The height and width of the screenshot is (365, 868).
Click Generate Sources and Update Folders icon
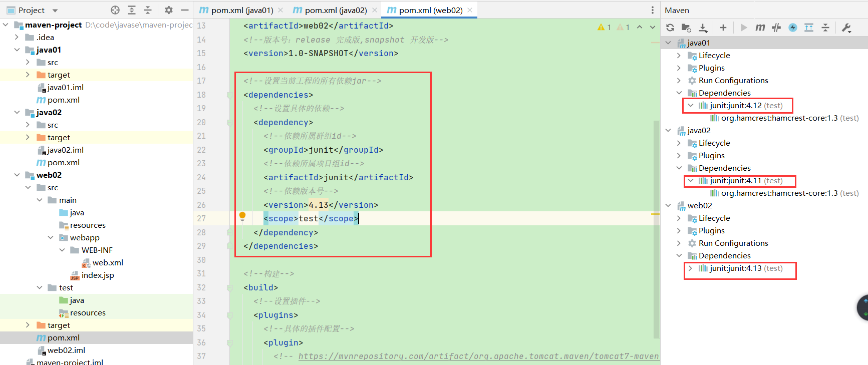pyautogui.click(x=687, y=28)
